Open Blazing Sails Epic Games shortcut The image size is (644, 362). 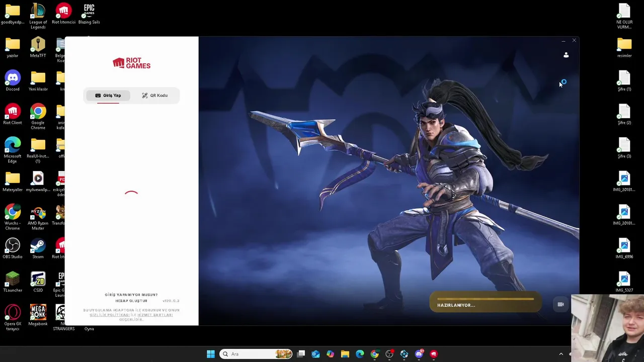click(89, 14)
